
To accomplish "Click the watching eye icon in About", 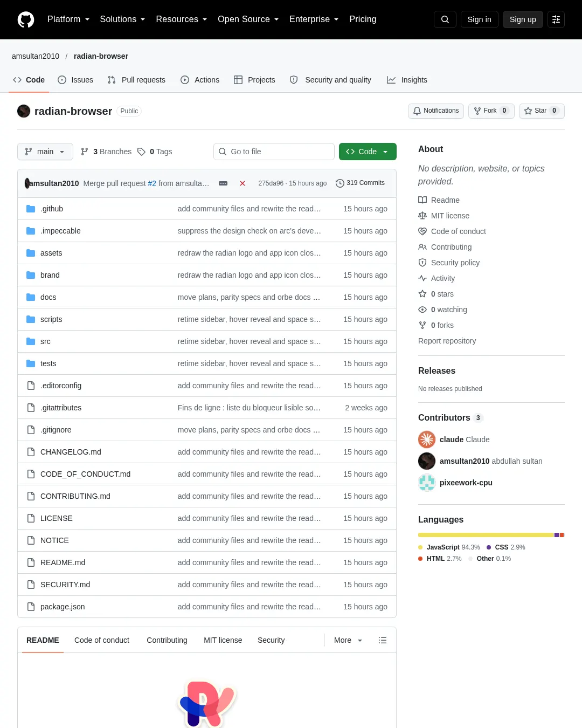I will point(422,310).
